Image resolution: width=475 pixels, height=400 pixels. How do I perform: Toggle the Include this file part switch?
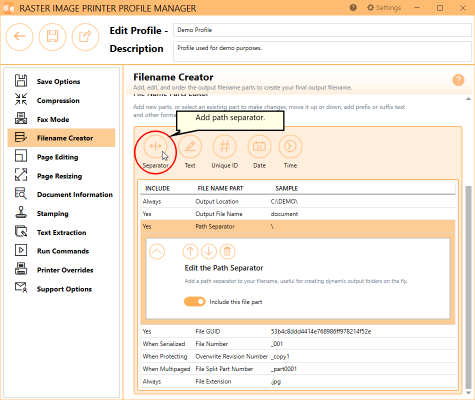195,302
